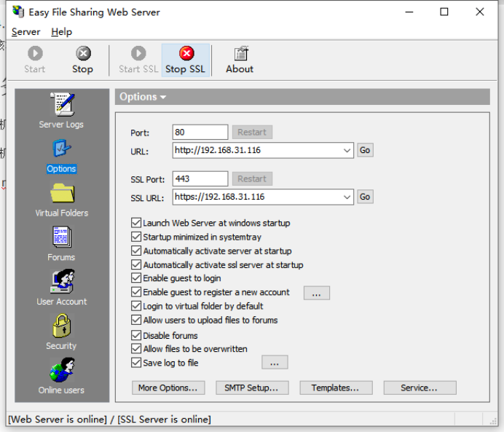The width and height of the screenshot is (504, 432).
Task: Click the Start SSL toolbar icon
Action: click(x=138, y=53)
